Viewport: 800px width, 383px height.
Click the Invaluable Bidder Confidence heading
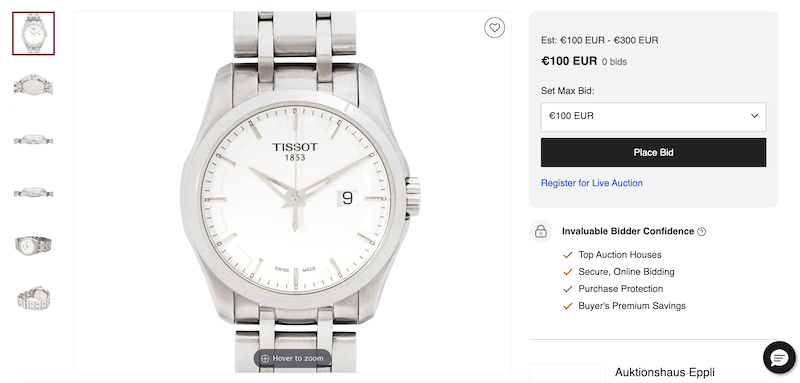(x=628, y=232)
